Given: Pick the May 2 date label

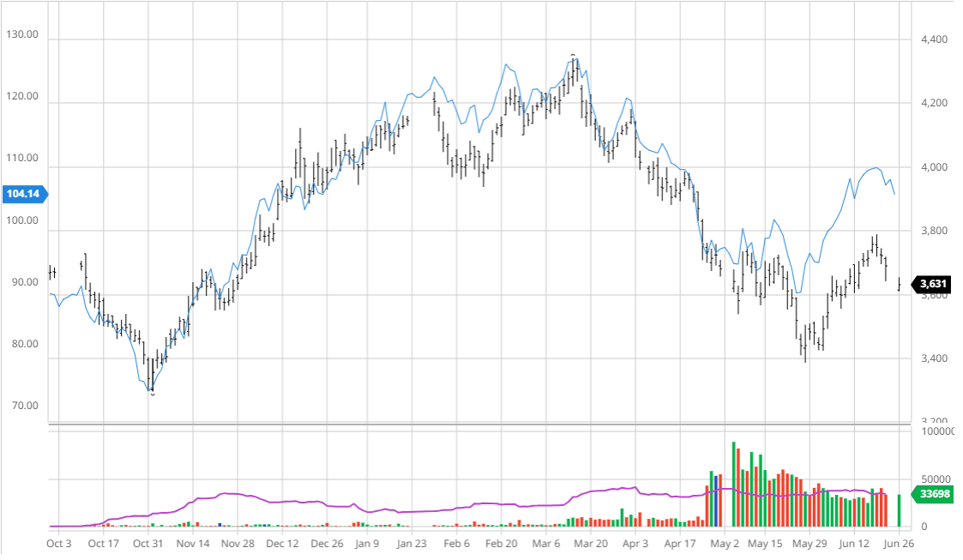Looking at the screenshot, I should (x=725, y=543).
